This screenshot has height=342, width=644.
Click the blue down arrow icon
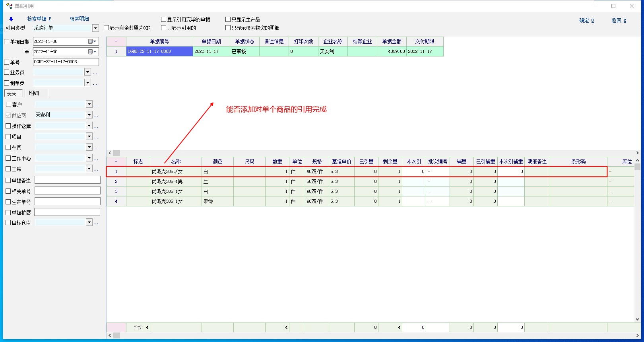11,19
